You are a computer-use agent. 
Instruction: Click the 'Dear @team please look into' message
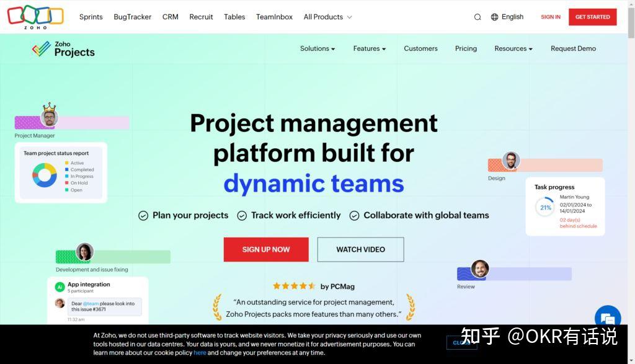point(104,306)
